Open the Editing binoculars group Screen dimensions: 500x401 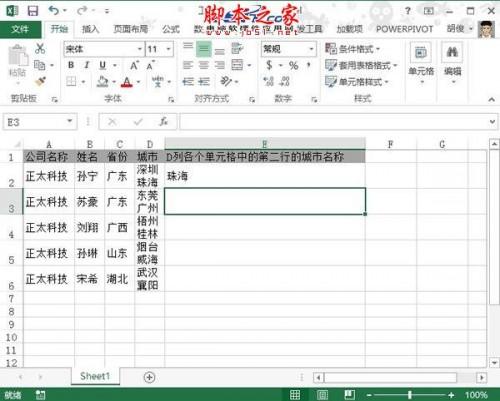[x=452, y=63]
